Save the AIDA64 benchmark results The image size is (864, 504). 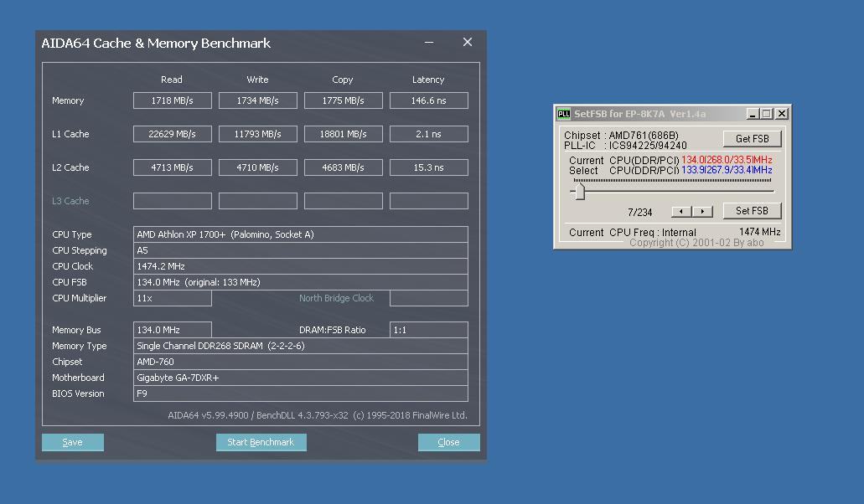coord(73,442)
